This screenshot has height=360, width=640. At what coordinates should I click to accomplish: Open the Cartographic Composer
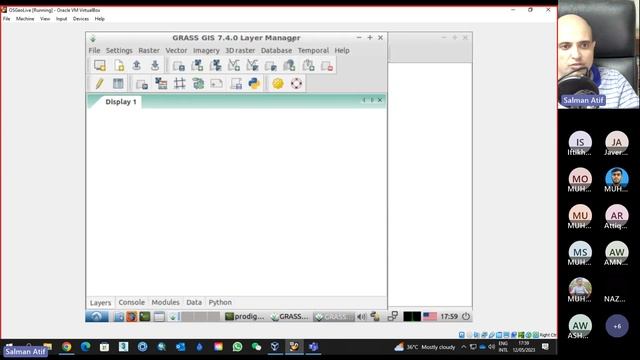[217, 84]
